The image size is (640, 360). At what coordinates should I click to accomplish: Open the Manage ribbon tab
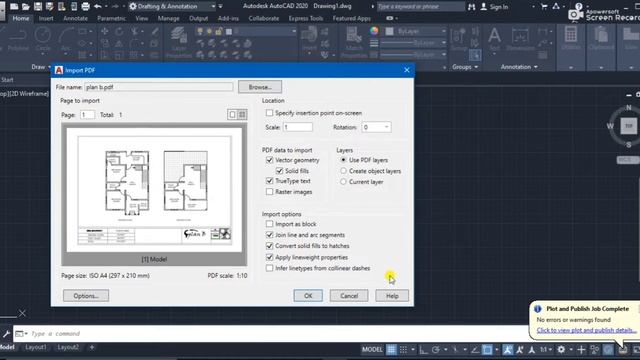[x=168, y=18]
